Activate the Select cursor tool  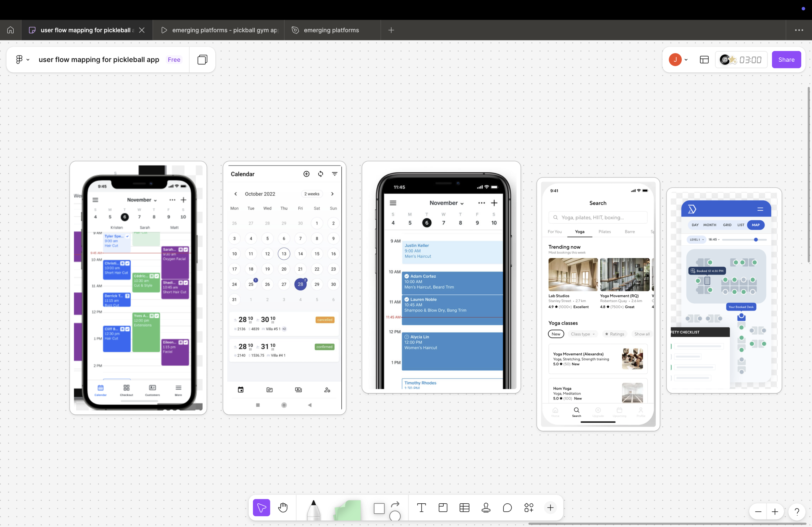point(261,508)
